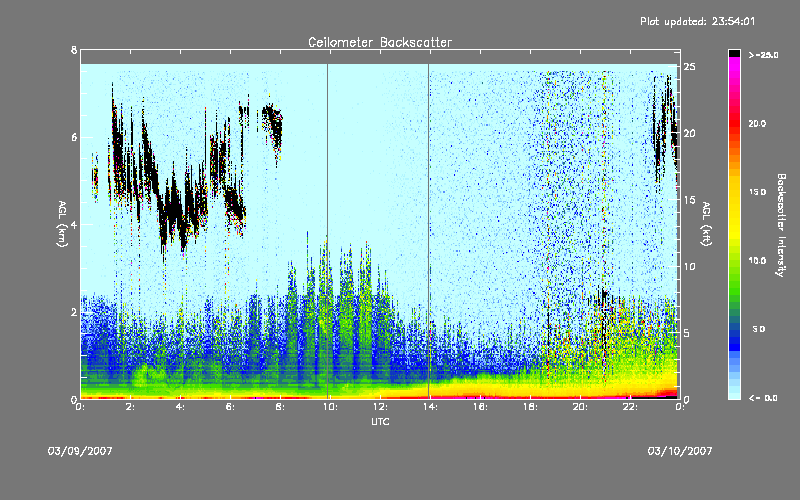The height and width of the screenshot is (500, 800).
Task: Click the right 'AGL (kft)' axis label
Action: coord(706,224)
